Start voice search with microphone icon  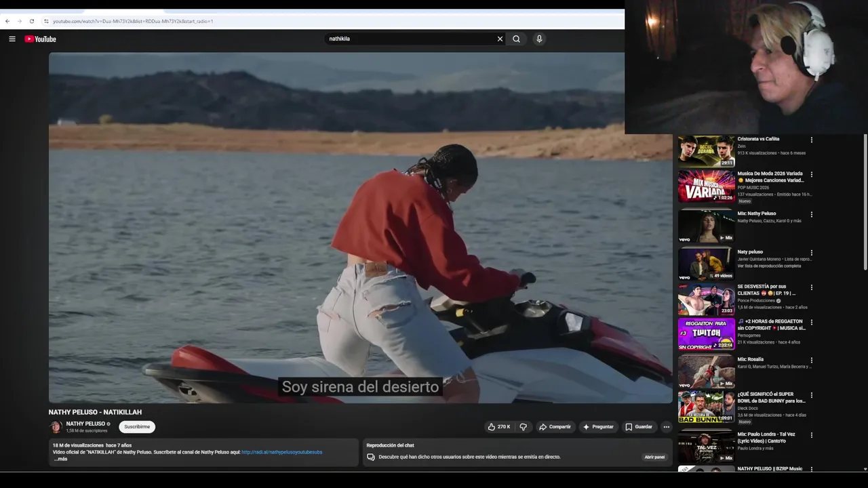click(539, 39)
